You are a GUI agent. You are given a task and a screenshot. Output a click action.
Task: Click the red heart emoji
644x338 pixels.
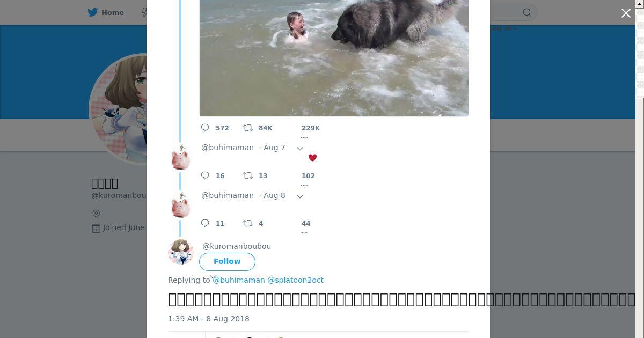(312, 158)
